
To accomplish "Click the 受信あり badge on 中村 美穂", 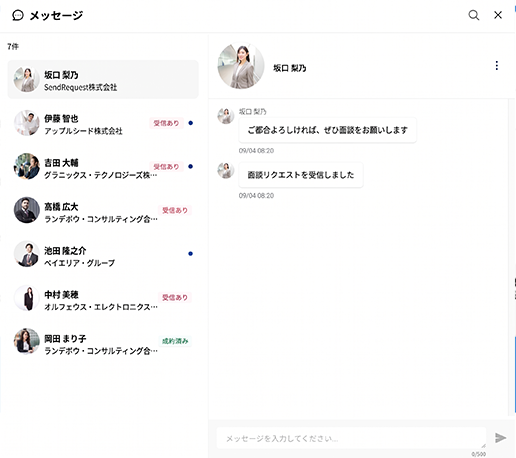I will (175, 297).
